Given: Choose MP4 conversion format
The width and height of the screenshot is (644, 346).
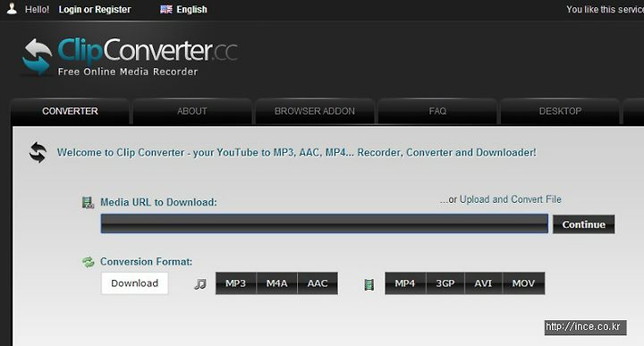Looking at the screenshot, I should 405,283.
